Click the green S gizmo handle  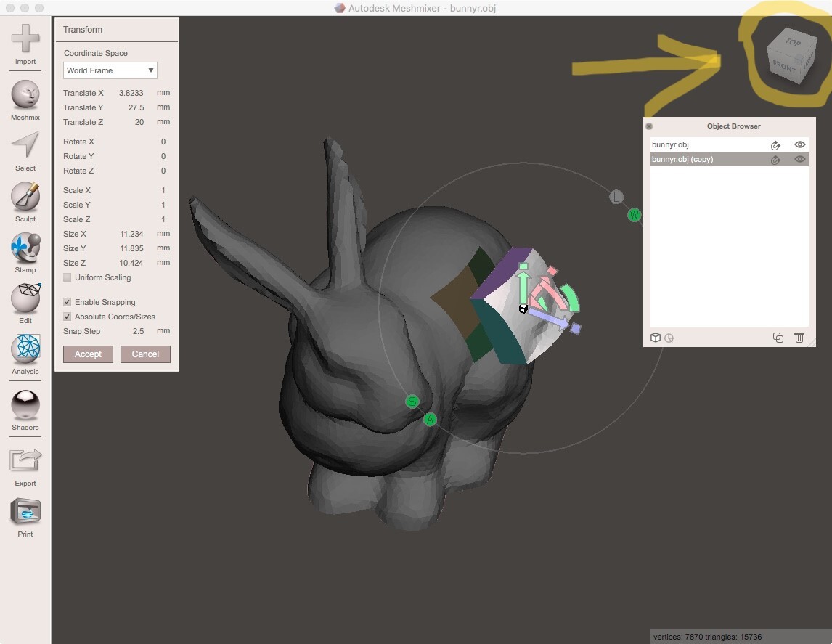pyautogui.click(x=412, y=402)
